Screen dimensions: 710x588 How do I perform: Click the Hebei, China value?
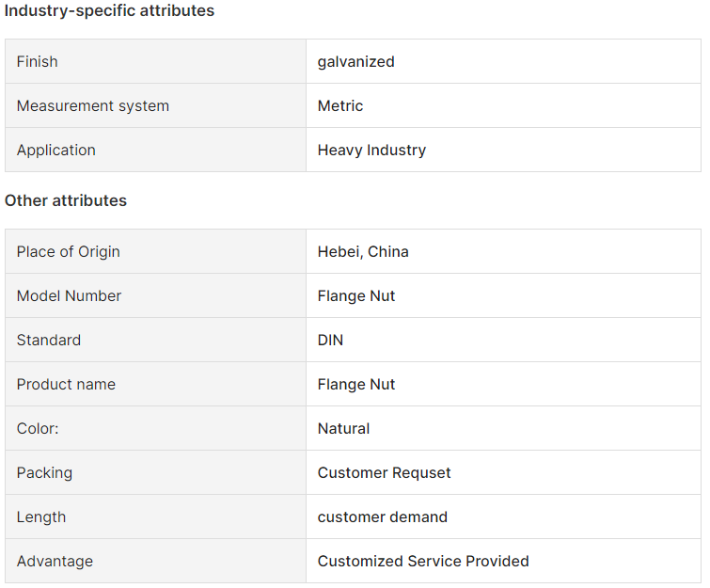pyautogui.click(x=363, y=251)
